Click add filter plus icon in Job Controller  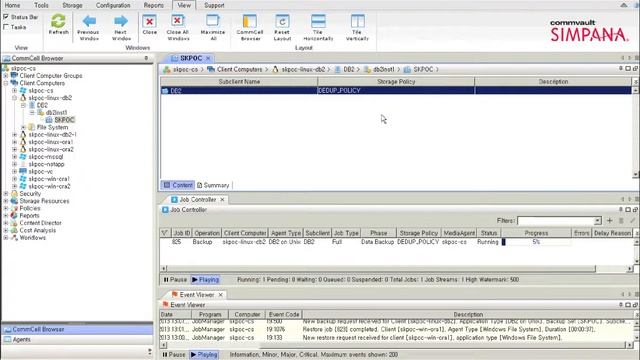tap(610, 220)
